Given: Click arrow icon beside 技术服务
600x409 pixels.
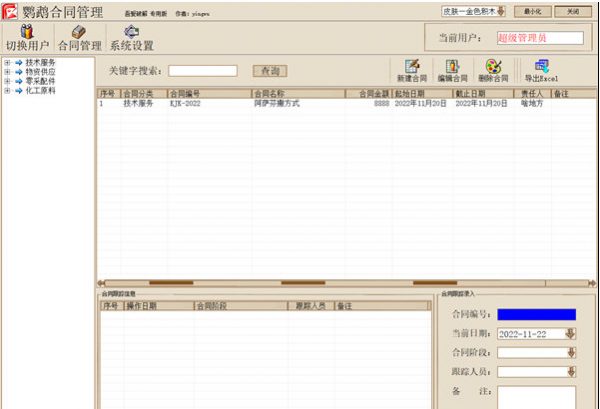Looking at the screenshot, I should tap(19, 62).
